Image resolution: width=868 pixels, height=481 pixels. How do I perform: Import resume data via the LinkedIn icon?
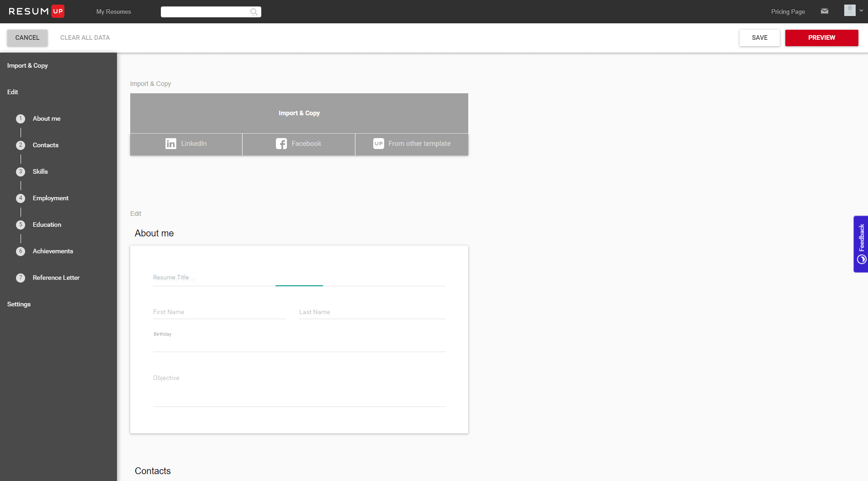171,144
